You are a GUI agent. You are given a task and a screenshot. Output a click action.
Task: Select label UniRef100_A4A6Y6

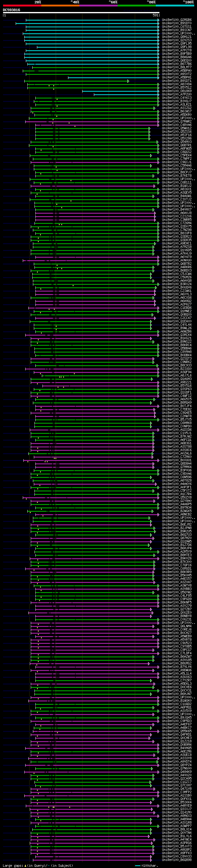pos(177,484)
